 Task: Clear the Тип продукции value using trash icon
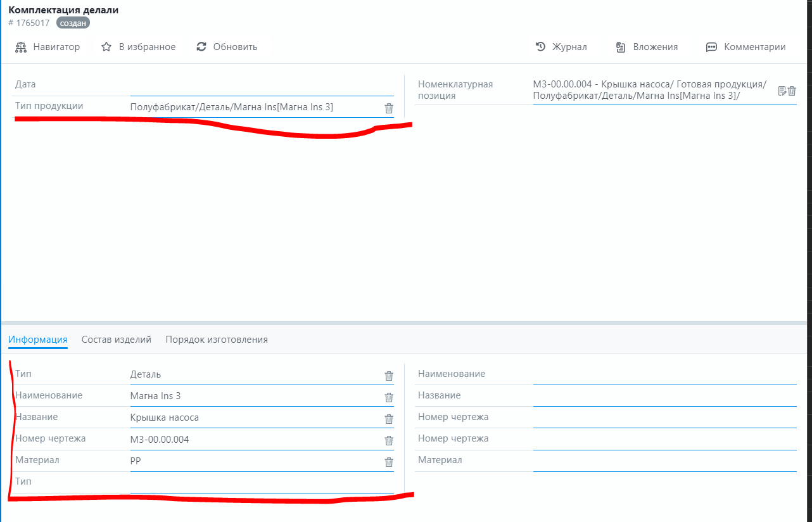click(x=389, y=108)
